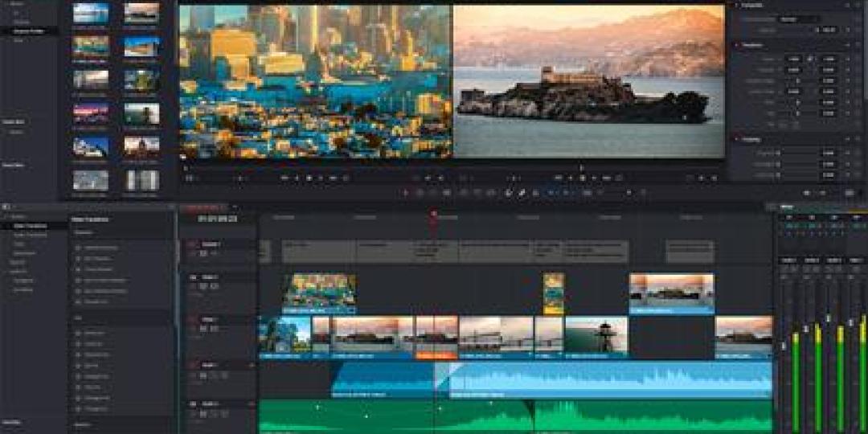Select the Selection mode arrow tool

[406, 193]
